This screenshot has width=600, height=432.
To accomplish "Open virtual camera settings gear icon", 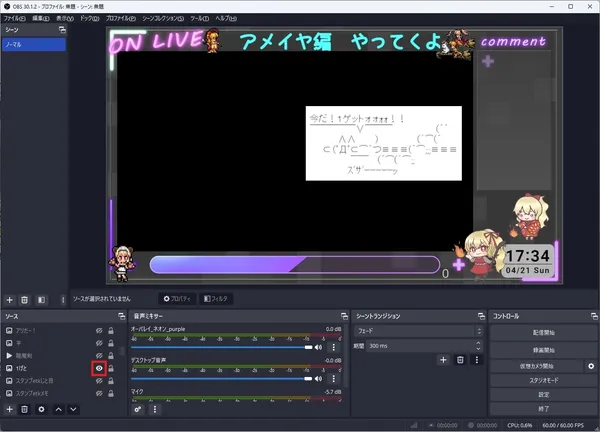I will tap(591, 367).
